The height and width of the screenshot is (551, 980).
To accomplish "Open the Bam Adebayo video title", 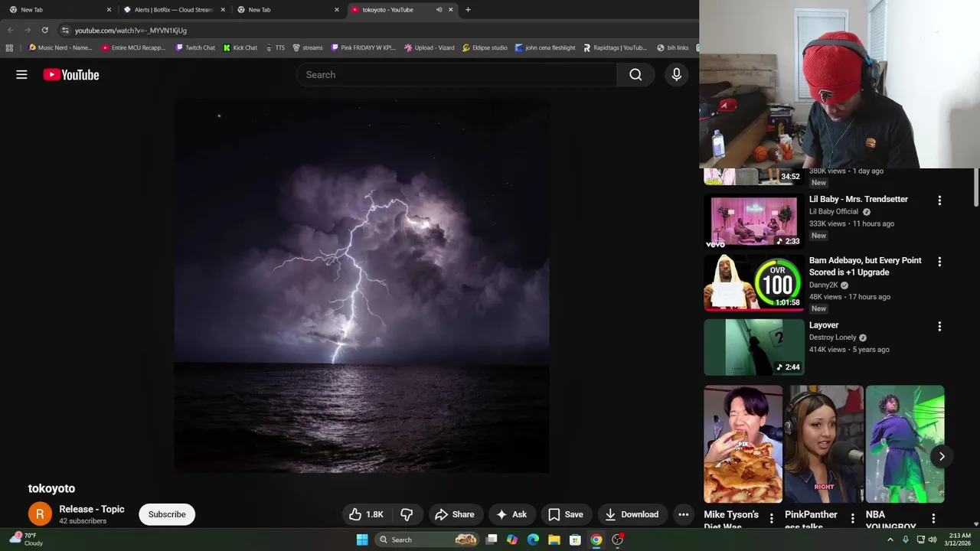I will point(865,266).
